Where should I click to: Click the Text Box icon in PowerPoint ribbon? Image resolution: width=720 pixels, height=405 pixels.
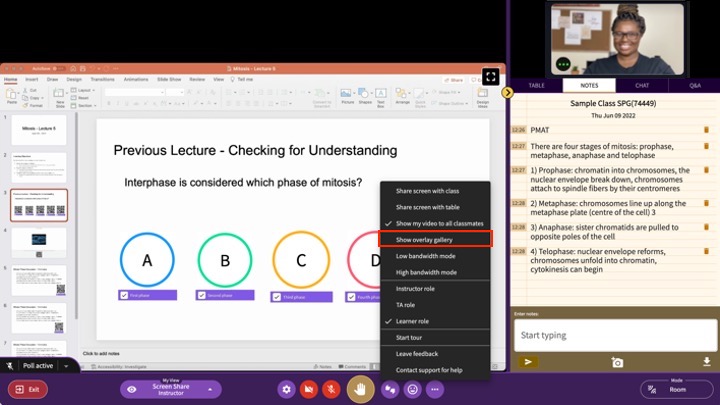[x=381, y=97]
